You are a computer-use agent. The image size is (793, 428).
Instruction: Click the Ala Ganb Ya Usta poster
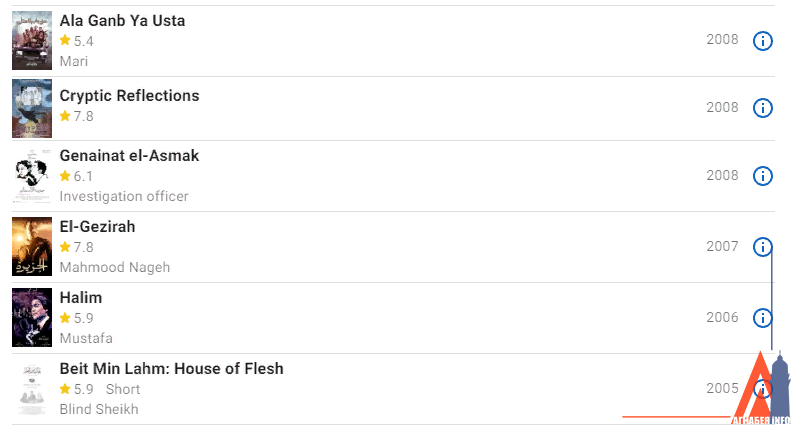(32, 41)
